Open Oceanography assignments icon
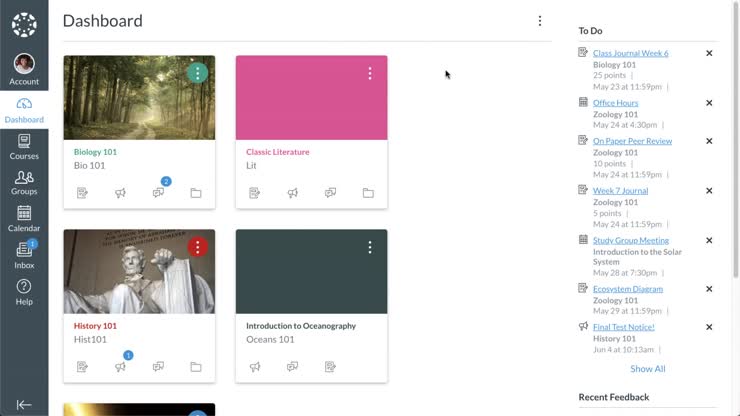Viewport: 740px width, 416px height. [x=330, y=366]
